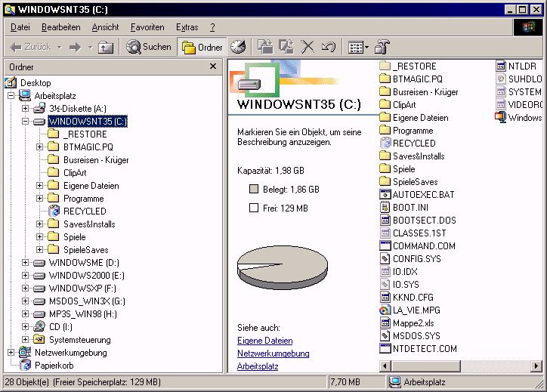Screen dimensions: 547x392
Task: Go up one folder level icon
Action: [x=106, y=47]
